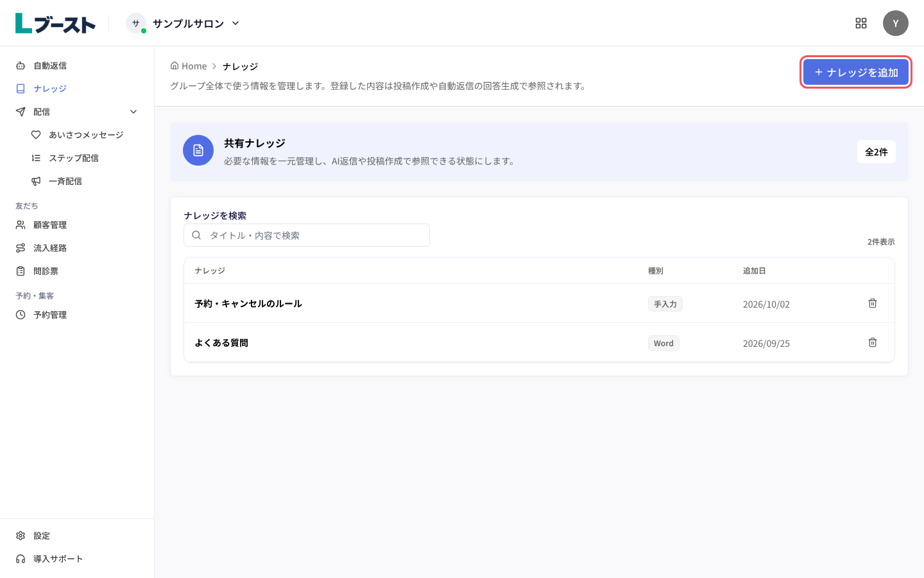
Task: Click the 一斉配信 megaphone icon
Action: coord(36,181)
